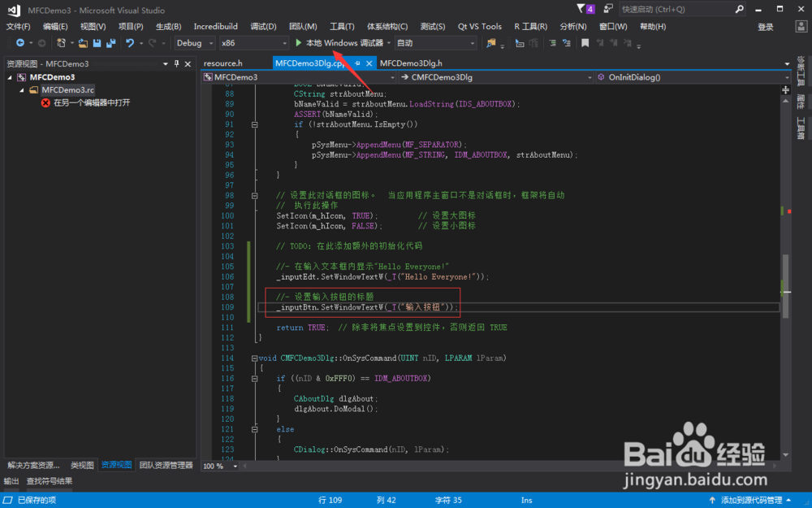This screenshot has width=812, height=508.
Task: Open the notifications flag showing 4
Action: 585,9
